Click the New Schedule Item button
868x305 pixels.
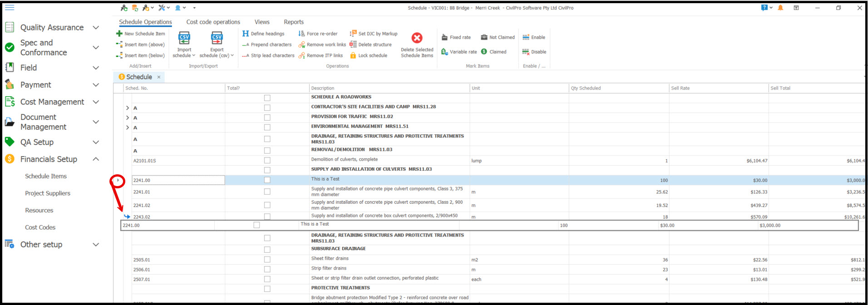141,34
